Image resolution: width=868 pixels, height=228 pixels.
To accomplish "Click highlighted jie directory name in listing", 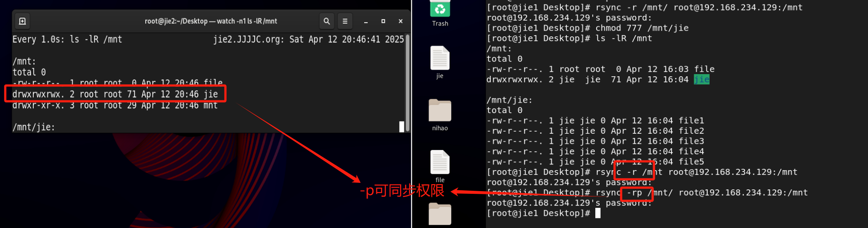I will coord(702,79).
